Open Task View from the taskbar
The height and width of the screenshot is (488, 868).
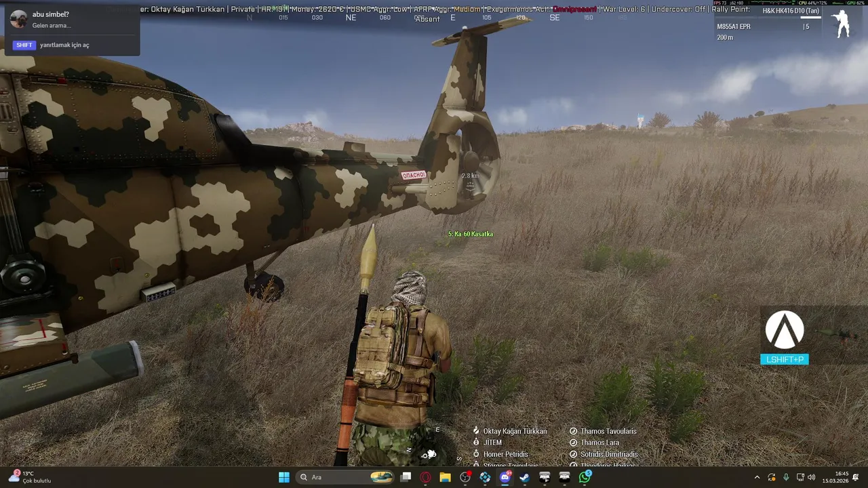pyautogui.click(x=406, y=477)
